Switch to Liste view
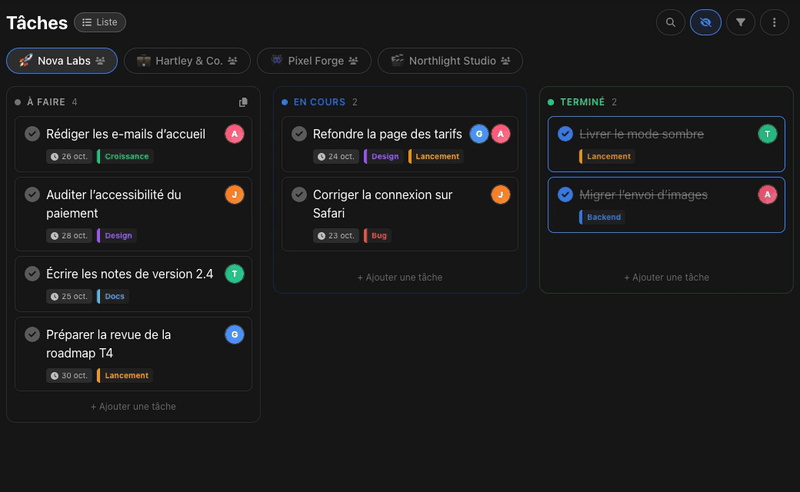 (x=100, y=22)
